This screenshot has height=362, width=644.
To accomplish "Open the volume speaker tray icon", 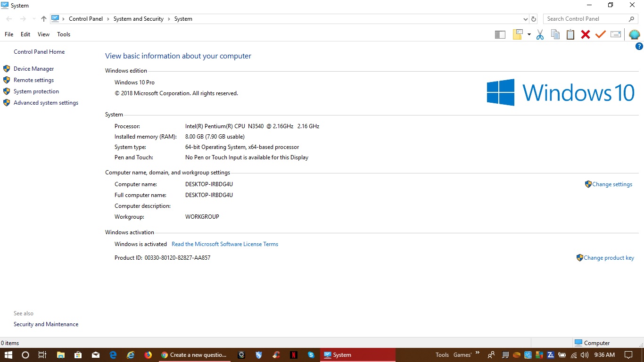I will (x=585, y=355).
